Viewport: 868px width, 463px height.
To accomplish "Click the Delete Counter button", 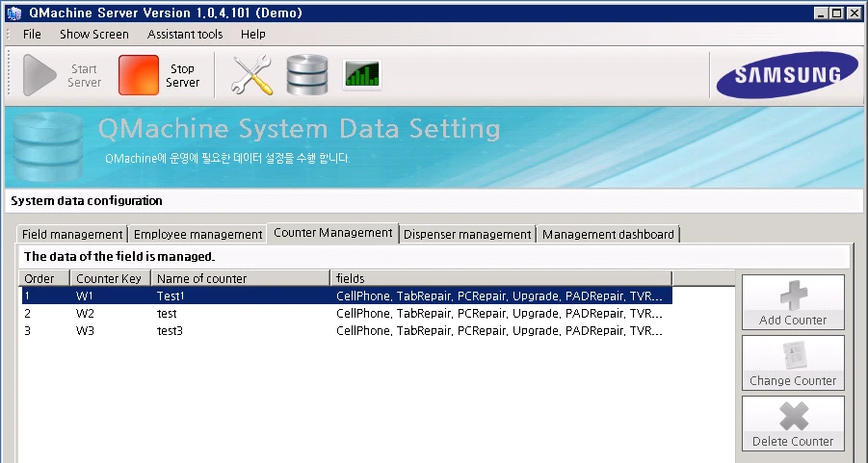I will click(x=793, y=424).
